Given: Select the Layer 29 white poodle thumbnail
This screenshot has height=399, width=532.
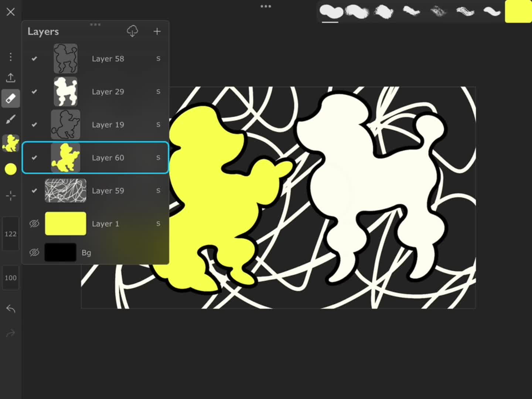Looking at the screenshot, I should pos(66,92).
